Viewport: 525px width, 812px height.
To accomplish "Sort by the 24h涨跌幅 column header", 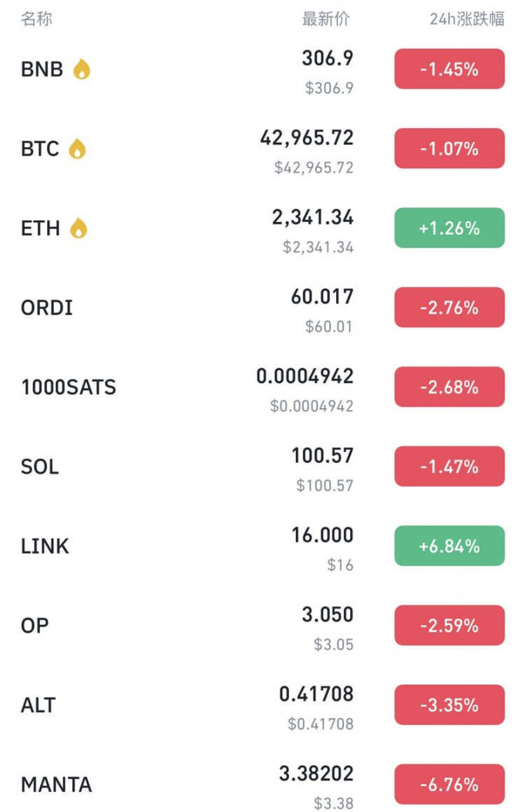I will (467, 19).
